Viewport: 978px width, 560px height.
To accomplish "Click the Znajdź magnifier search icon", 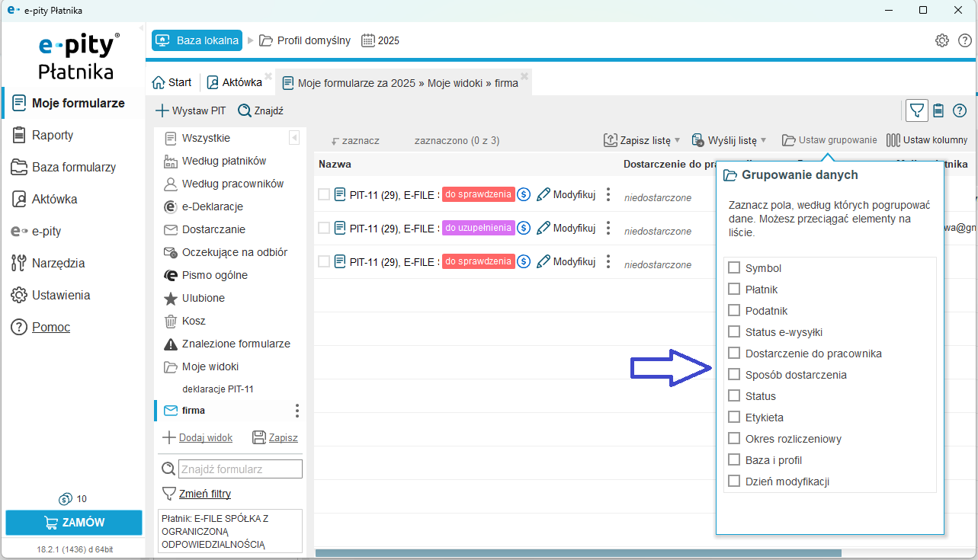I will click(245, 111).
